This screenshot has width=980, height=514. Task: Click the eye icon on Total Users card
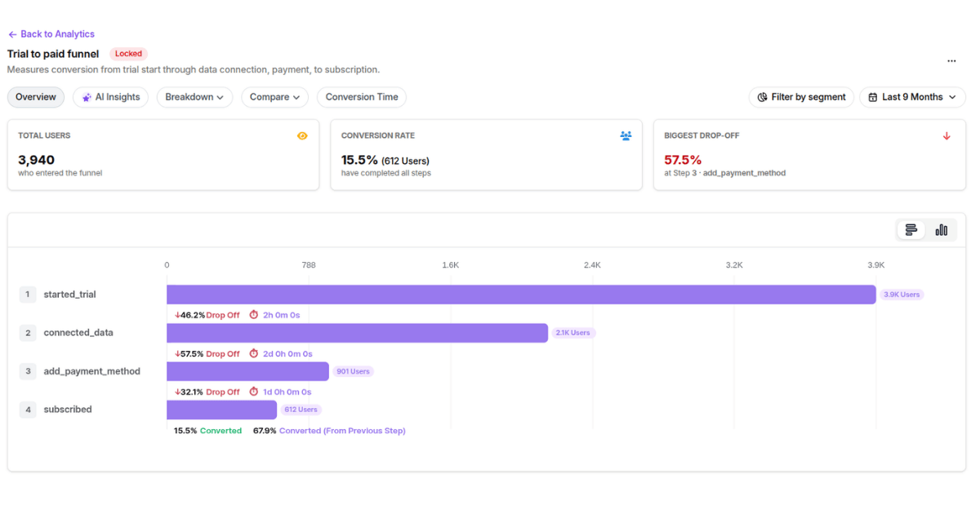[x=302, y=136]
